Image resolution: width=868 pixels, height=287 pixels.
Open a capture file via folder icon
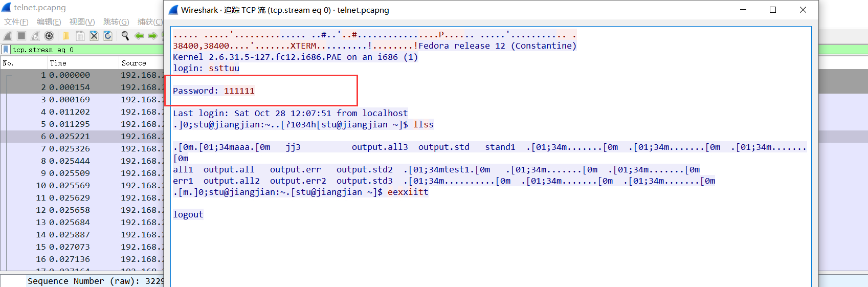click(66, 36)
